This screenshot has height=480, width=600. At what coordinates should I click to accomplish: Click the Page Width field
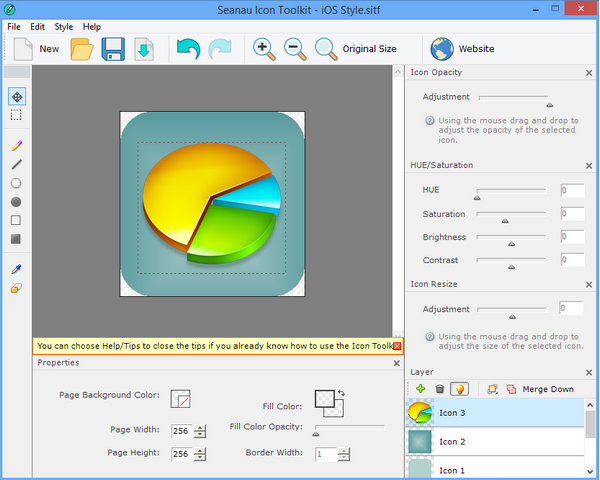coord(181,431)
